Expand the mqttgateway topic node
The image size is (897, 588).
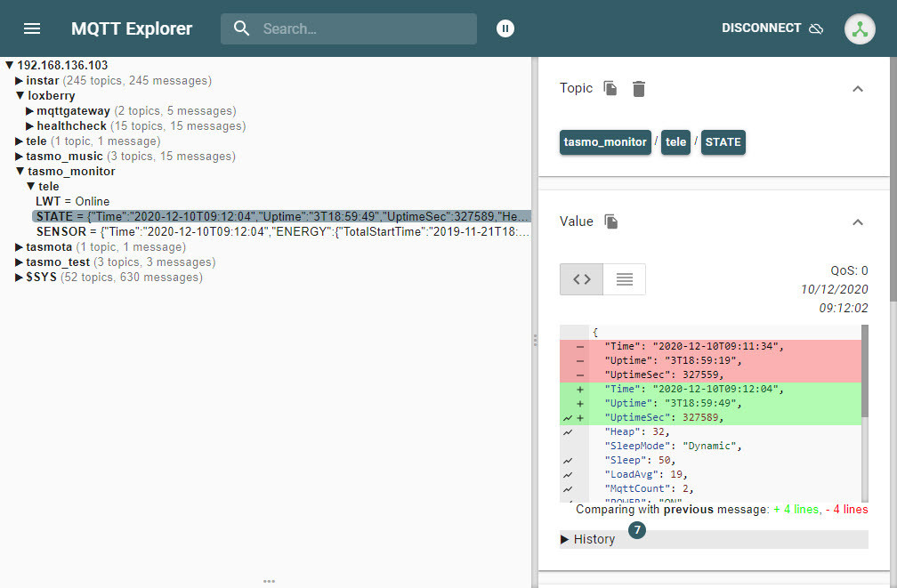29,111
